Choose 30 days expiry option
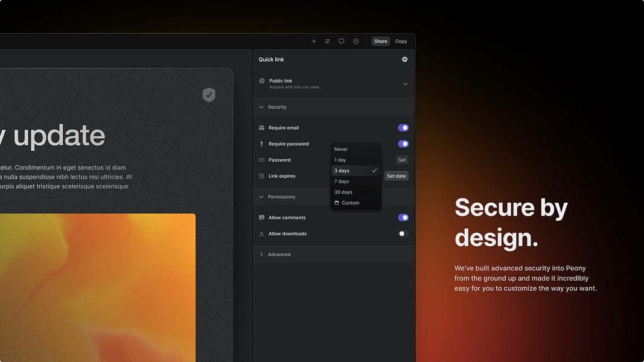This screenshot has width=644, height=362. 355,192
